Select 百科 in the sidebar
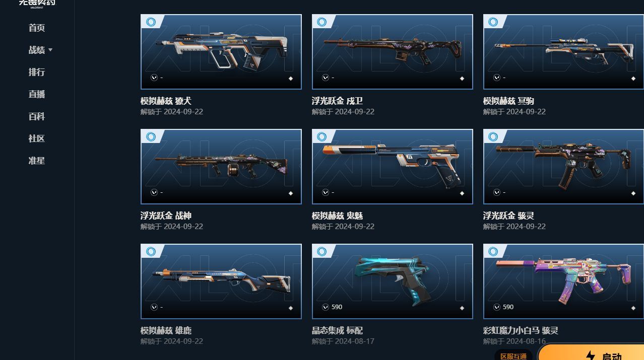The width and height of the screenshot is (644, 360). [x=37, y=116]
